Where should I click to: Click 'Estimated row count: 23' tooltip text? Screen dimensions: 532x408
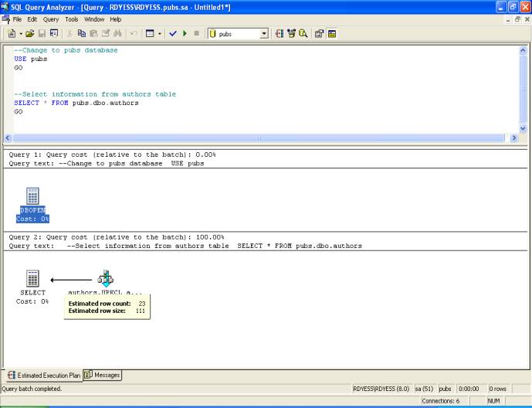pos(107,304)
